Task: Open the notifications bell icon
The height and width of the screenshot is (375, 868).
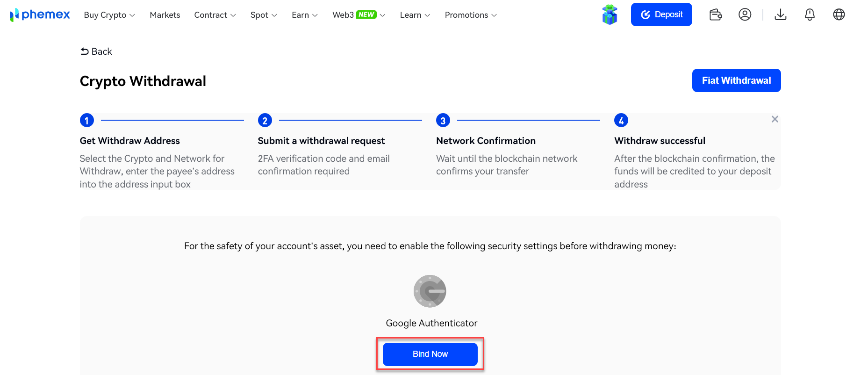Action: 810,14
